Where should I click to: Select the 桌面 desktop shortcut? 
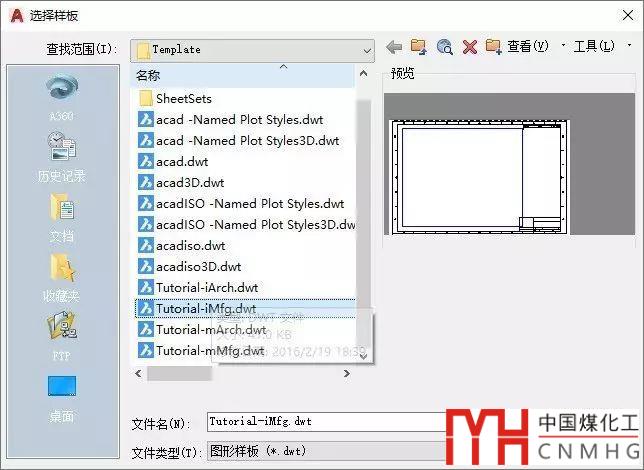pyautogui.click(x=61, y=397)
